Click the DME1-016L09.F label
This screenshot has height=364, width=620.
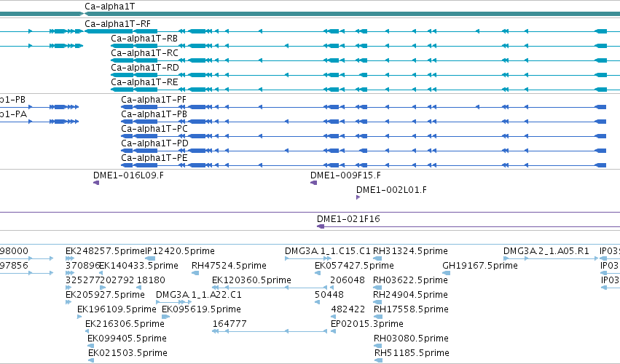(x=128, y=175)
